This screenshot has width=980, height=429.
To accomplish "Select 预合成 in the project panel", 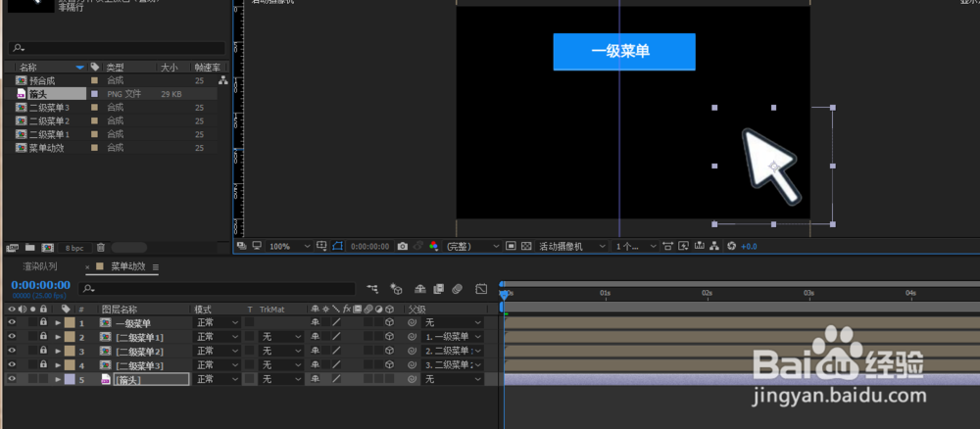I will pyautogui.click(x=42, y=80).
